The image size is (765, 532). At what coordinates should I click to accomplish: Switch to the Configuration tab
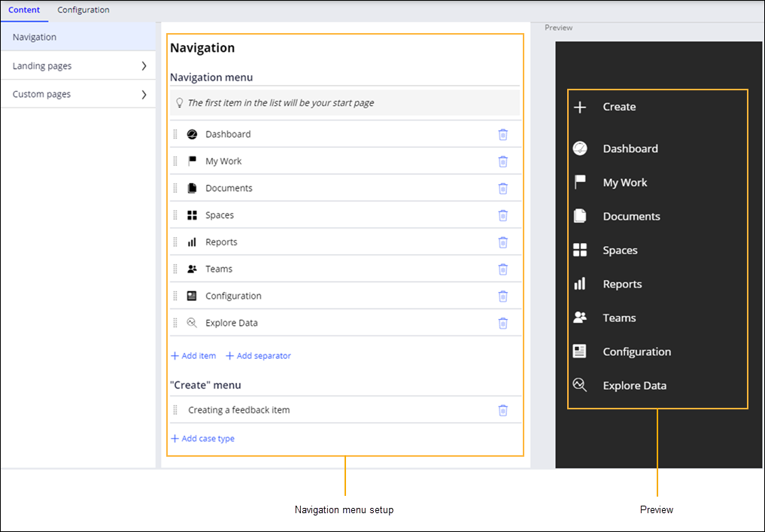83,11
